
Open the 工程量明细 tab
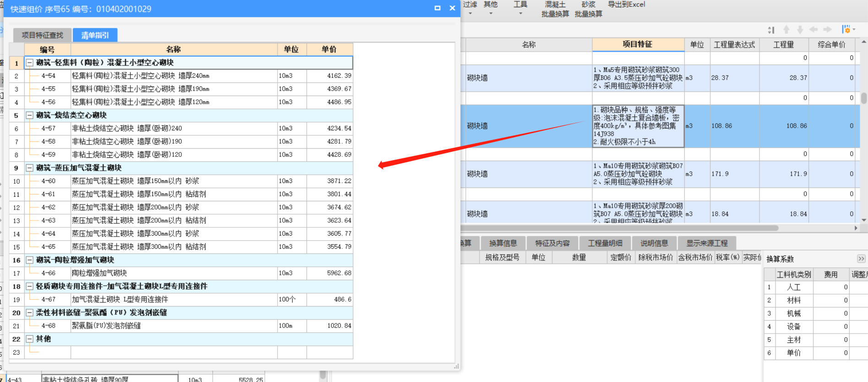[x=605, y=243]
